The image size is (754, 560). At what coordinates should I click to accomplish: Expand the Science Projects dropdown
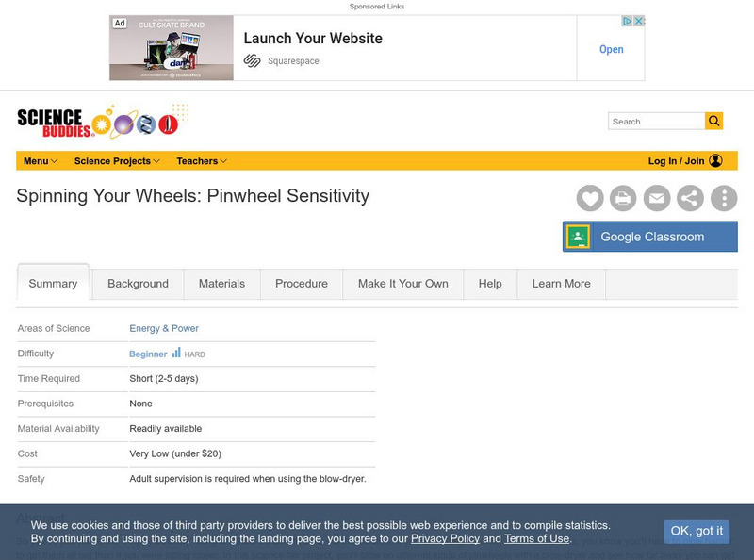pyautogui.click(x=117, y=161)
